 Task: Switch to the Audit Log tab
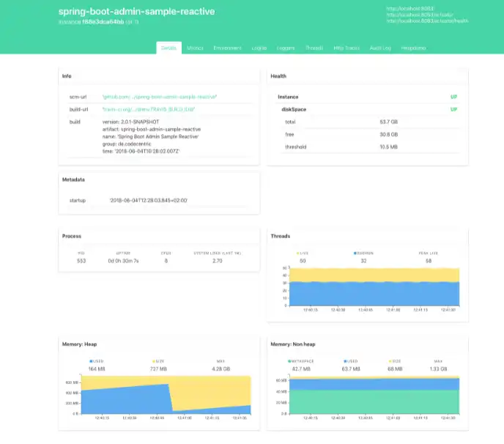[x=380, y=48]
